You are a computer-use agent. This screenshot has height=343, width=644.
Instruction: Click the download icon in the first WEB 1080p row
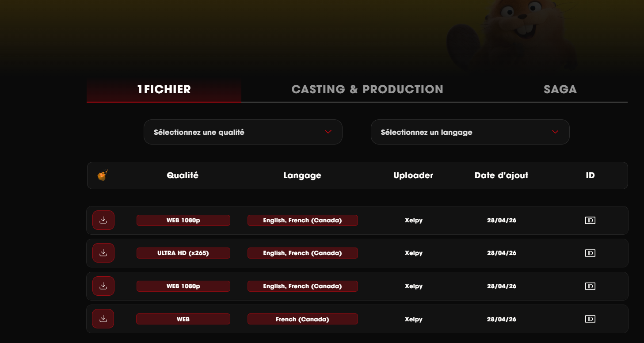[103, 220]
